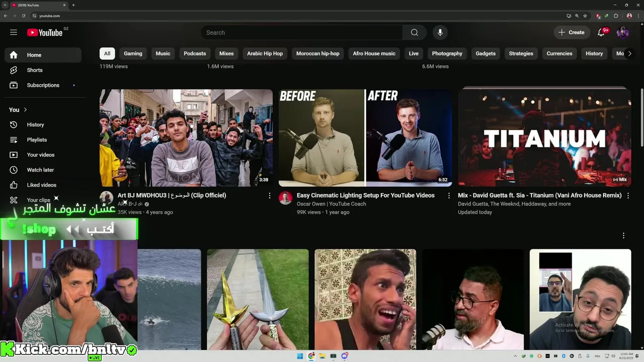Bookmark this page with the star

coord(585,16)
